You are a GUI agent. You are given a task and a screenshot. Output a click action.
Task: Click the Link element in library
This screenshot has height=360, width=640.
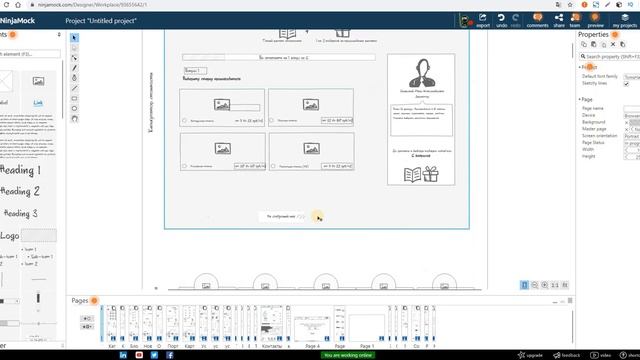tap(38, 103)
